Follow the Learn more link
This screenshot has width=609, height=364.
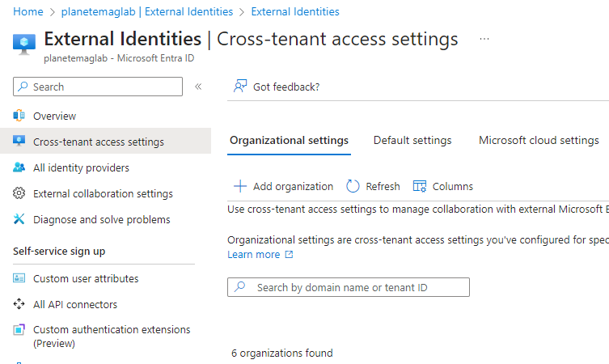pyautogui.click(x=254, y=255)
